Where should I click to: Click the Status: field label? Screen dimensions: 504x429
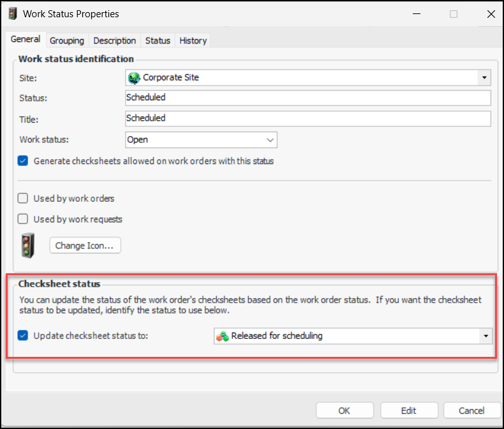(x=33, y=98)
